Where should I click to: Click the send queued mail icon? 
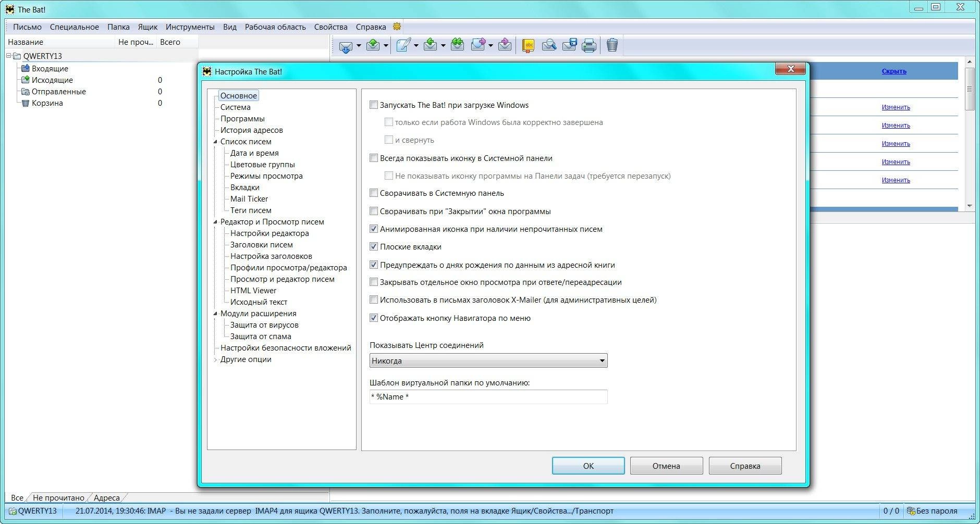click(373, 45)
